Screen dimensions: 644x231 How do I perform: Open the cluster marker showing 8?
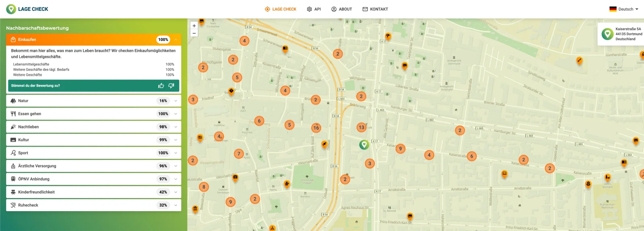pos(204,187)
